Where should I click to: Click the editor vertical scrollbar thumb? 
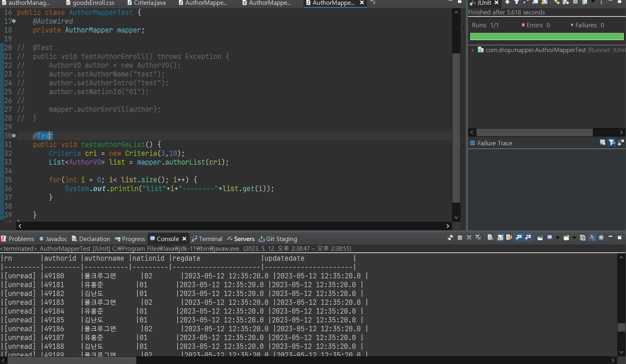tap(456, 128)
